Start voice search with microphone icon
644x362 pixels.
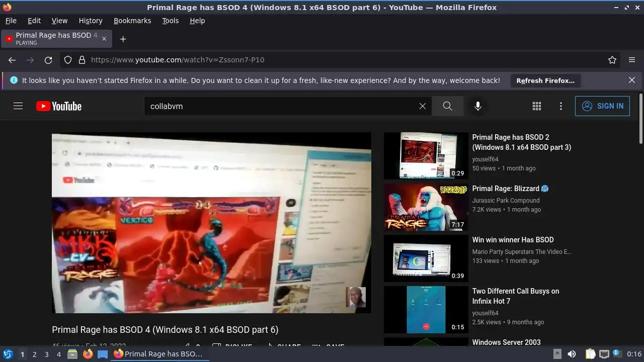click(x=478, y=106)
